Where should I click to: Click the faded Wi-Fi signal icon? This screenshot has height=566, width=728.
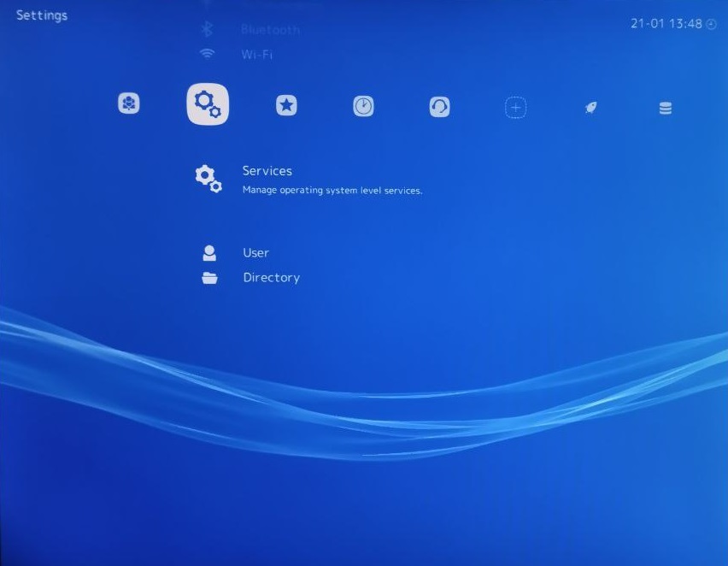coord(207,54)
